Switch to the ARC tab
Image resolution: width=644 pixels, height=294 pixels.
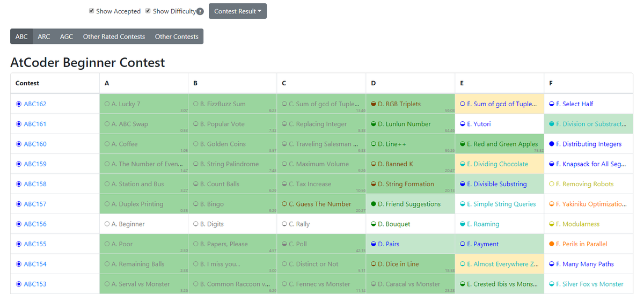point(44,36)
